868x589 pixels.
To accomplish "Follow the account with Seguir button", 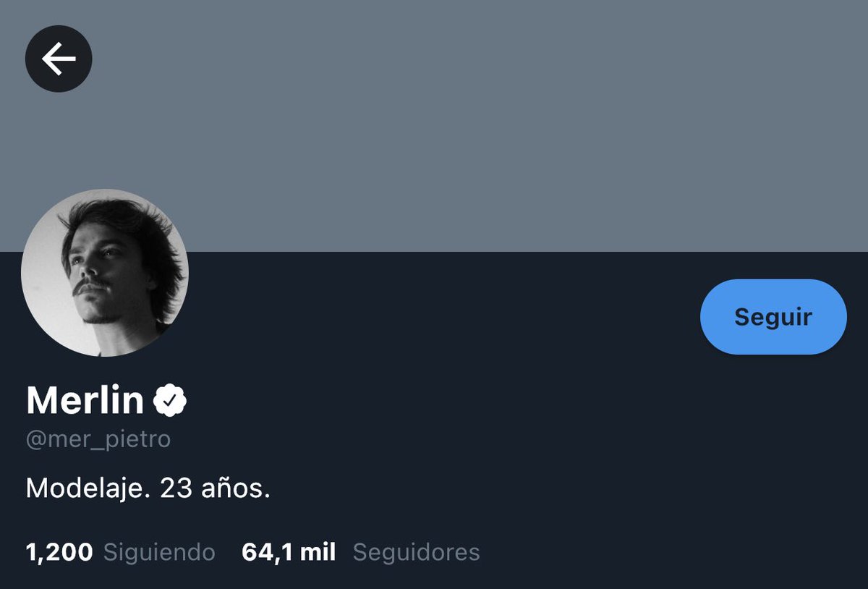I will (x=773, y=317).
